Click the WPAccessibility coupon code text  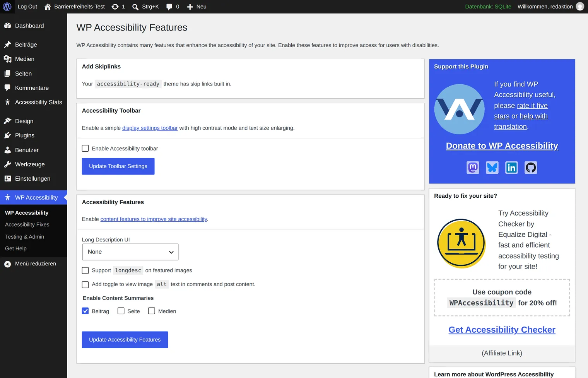coord(481,303)
